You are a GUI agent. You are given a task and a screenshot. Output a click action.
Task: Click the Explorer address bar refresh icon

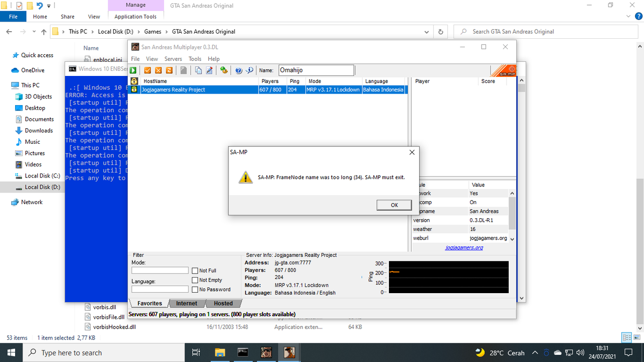pyautogui.click(x=441, y=32)
